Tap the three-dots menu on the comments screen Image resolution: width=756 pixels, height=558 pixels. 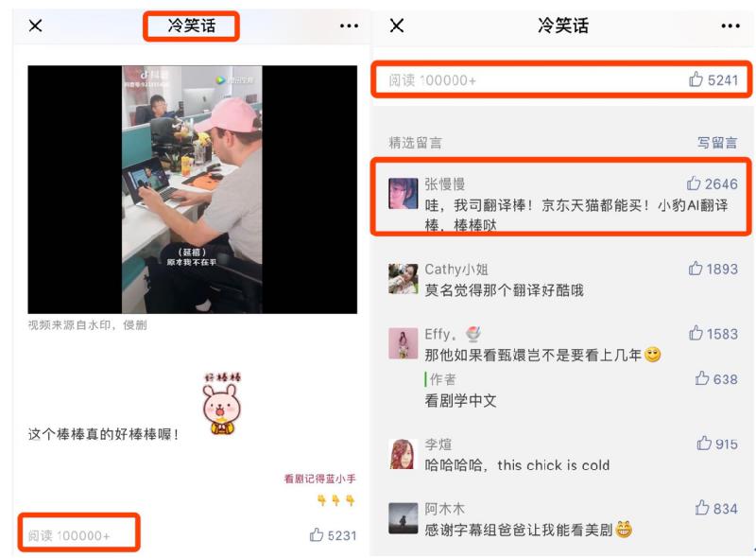click(730, 26)
